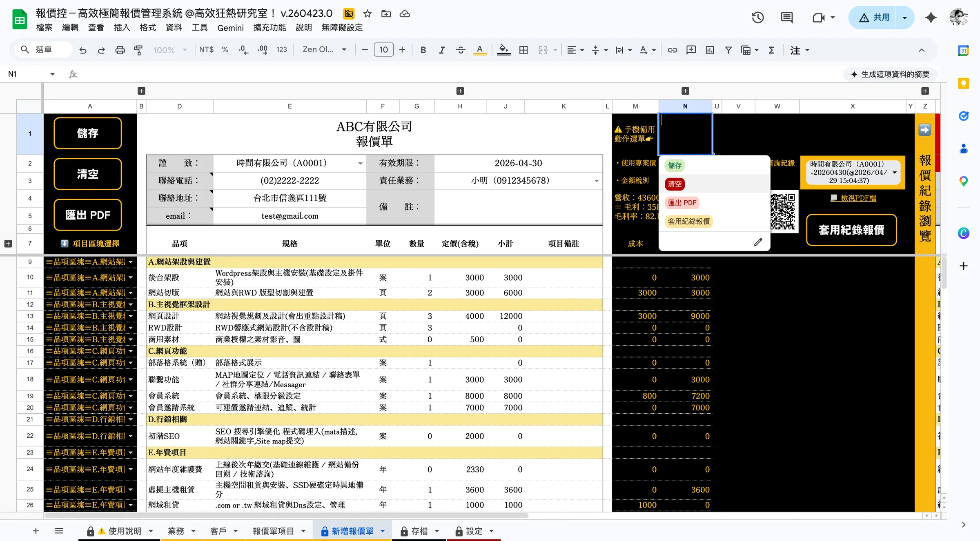Click the font size input field
This screenshot has width=980, height=541.
coord(383,50)
